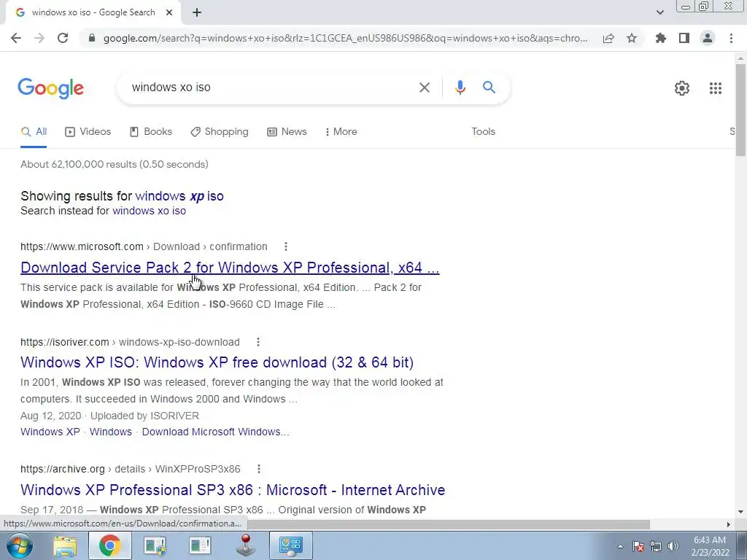Click the lock icon for site information

click(x=92, y=38)
